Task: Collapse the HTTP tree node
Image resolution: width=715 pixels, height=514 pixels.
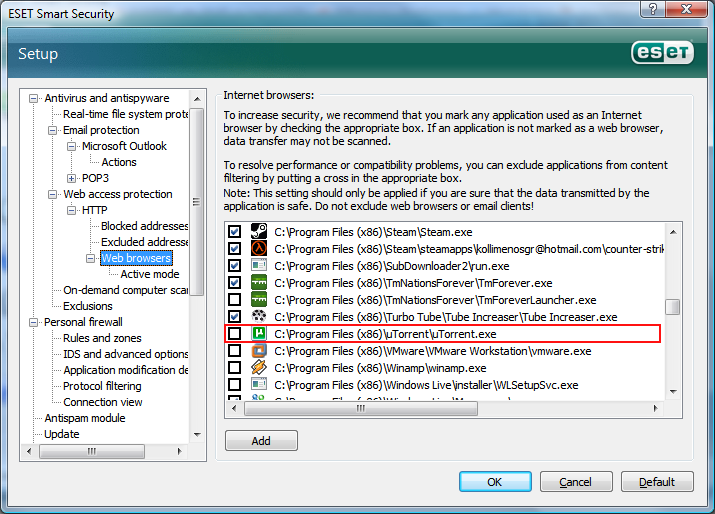Action: 72,210
